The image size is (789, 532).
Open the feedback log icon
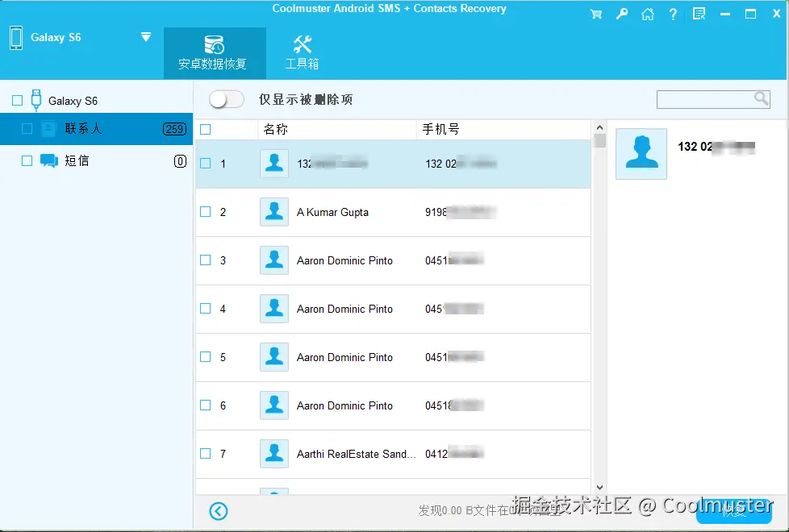(699, 14)
